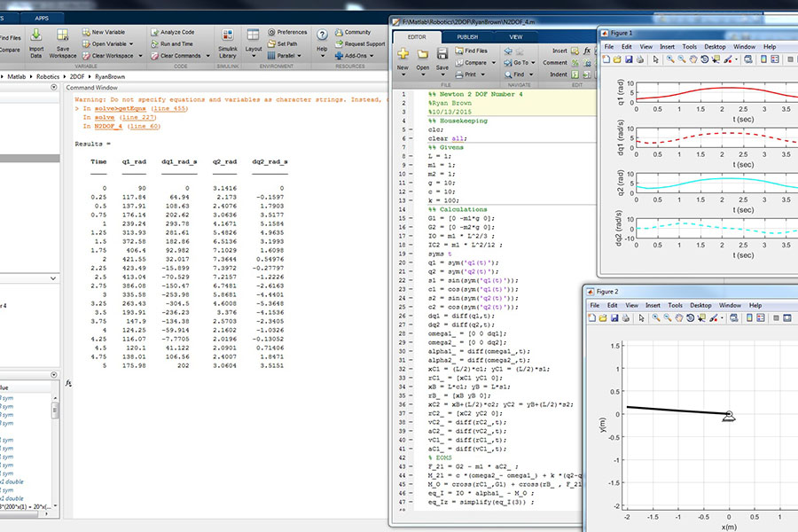Open the Parallel dropdown
Viewport: 798px width, 532px height.
284,56
